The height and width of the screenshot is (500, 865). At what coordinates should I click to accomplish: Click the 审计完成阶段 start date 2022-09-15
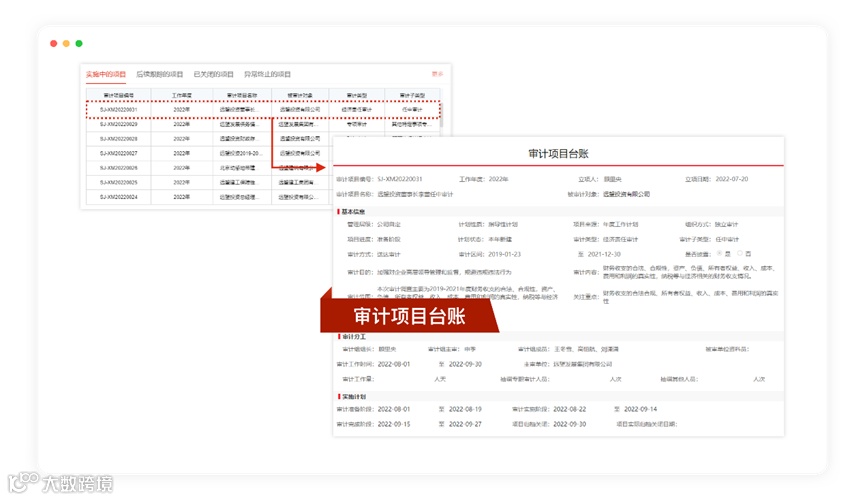[x=394, y=424]
